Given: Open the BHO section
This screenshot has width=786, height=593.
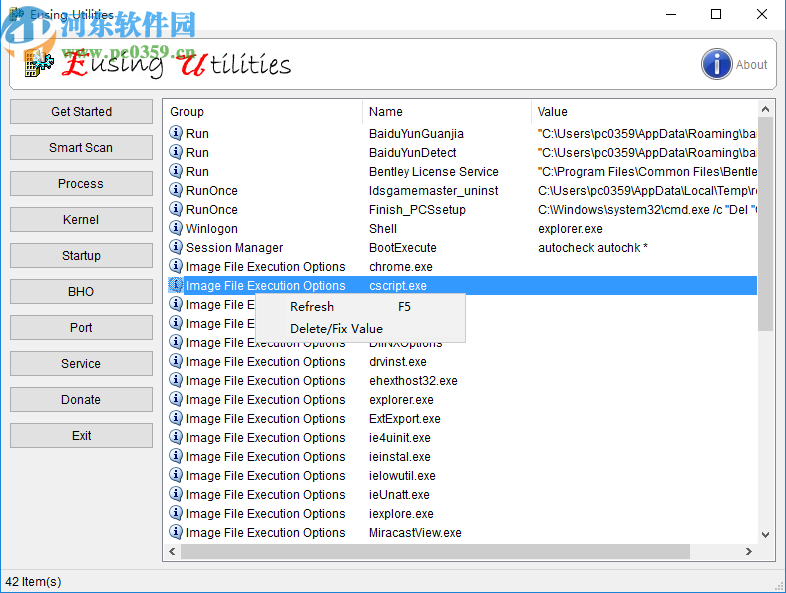Looking at the screenshot, I should (x=81, y=291).
